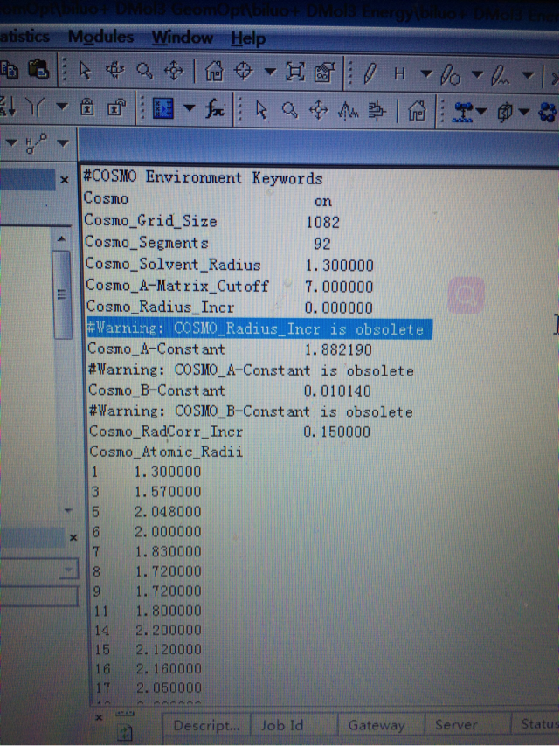
Task: Click the horizontal bars chart icon
Action: point(377,111)
